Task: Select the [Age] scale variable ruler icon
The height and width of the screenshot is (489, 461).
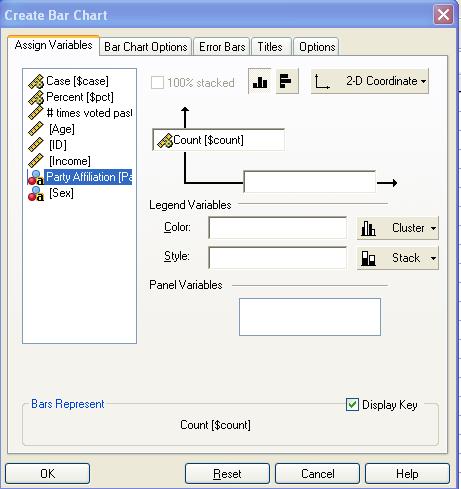Action: tap(36, 129)
